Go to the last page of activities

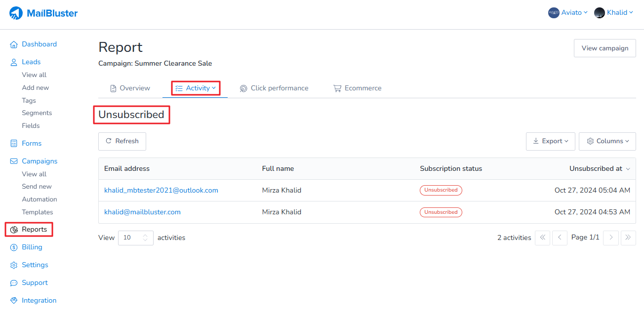click(628, 238)
